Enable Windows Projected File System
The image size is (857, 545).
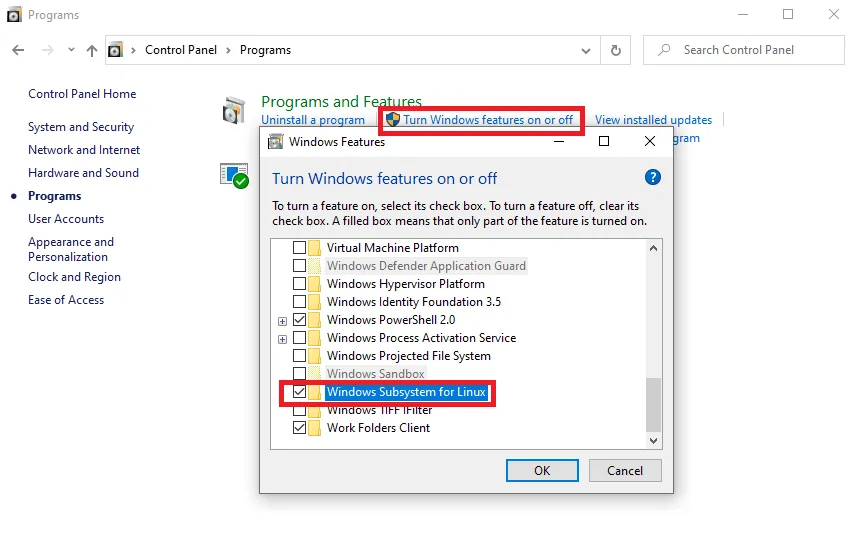click(x=299, y=356)
